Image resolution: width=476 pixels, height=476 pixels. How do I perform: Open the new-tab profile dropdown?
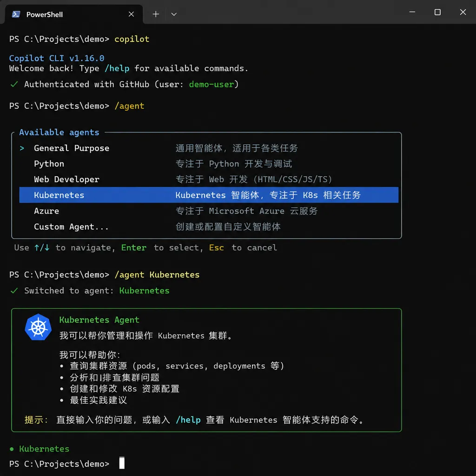click(174, 14)
